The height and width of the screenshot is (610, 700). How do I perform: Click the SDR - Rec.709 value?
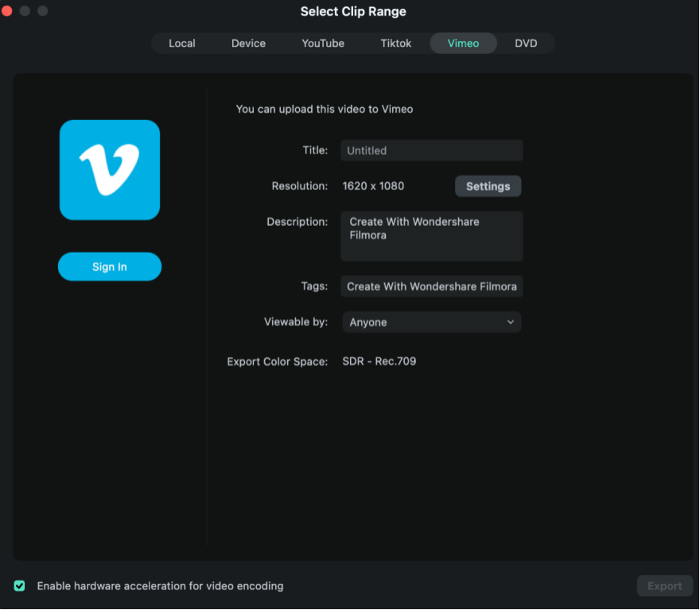379,361
